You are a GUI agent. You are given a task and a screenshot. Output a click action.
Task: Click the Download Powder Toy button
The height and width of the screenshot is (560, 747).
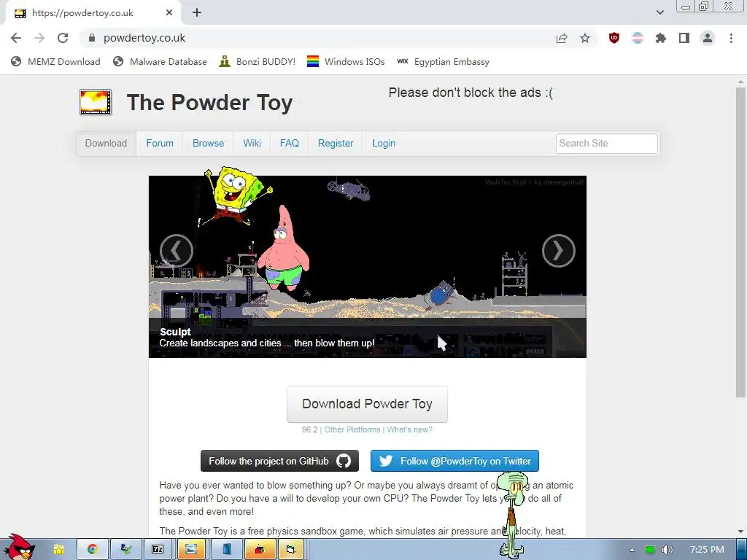[367, 404]
